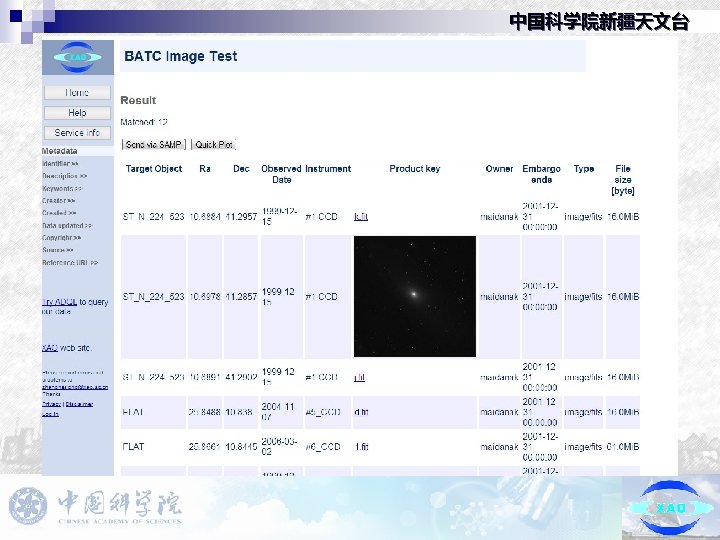Click the Product key column header
720x540 pixels.
tap(415, 169)
